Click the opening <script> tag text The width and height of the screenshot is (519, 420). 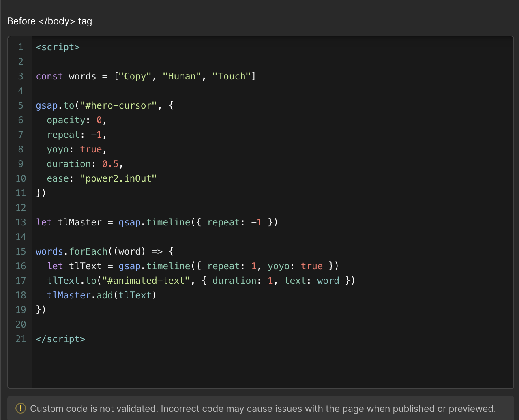tap(58, 47)
